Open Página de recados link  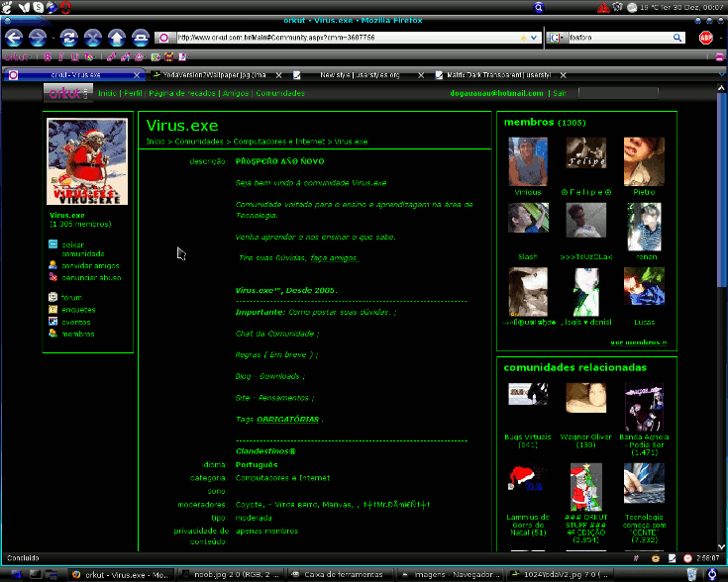coord(182,93)
